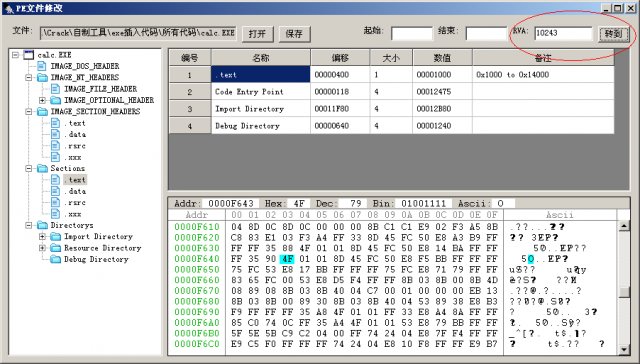Select the Debug Directory table row
This screenshot has height=364, width=640.
click(391, 126)
